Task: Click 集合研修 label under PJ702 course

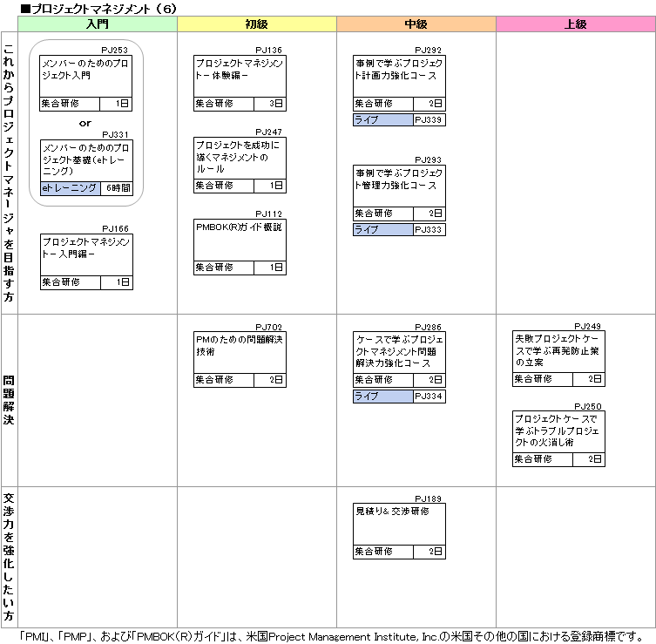Action: pos(223,380)
